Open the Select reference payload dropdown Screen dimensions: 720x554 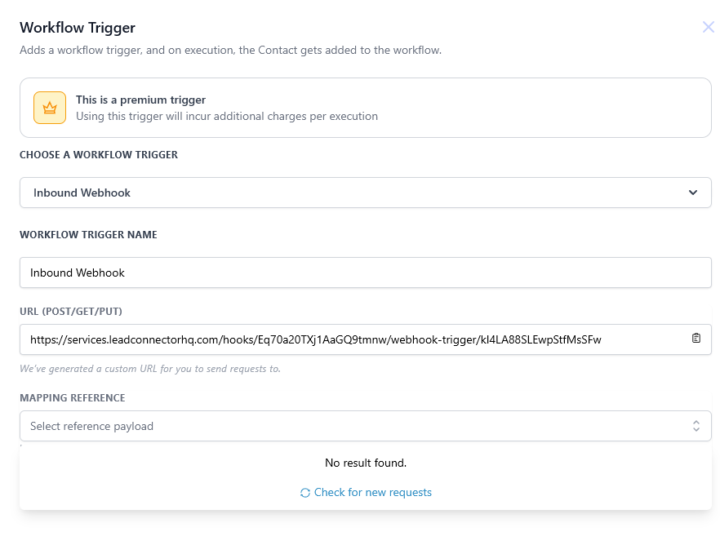click(366, 426)
